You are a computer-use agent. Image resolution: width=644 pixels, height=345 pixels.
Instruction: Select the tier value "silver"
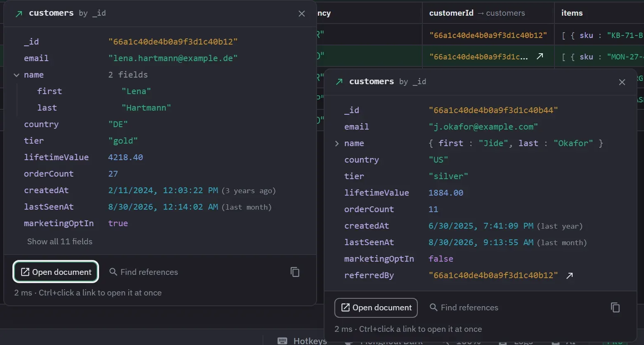pyautogui.click(x=448, y=176)
